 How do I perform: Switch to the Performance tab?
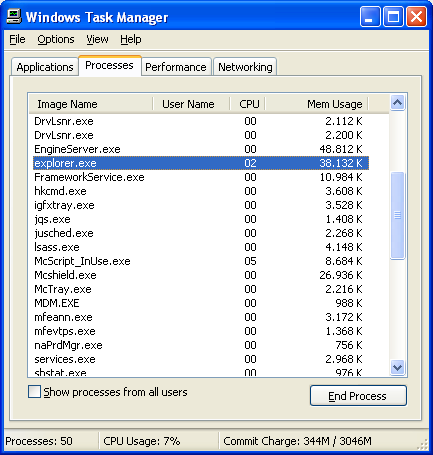point(176,67)
